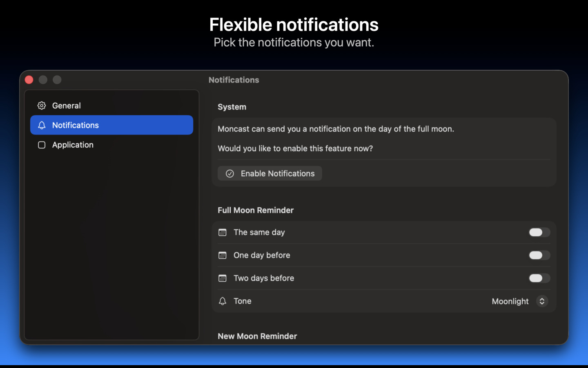Toggle the One day before reminder switch
This screenshot has height=368, width=588.
point(539,255)
